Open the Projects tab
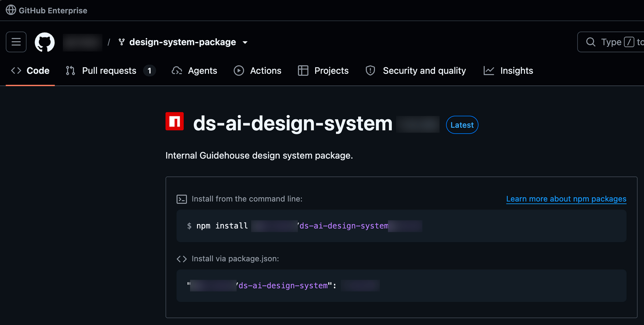The height and width of the screenshot is (325, 644). tap(323, 71)
